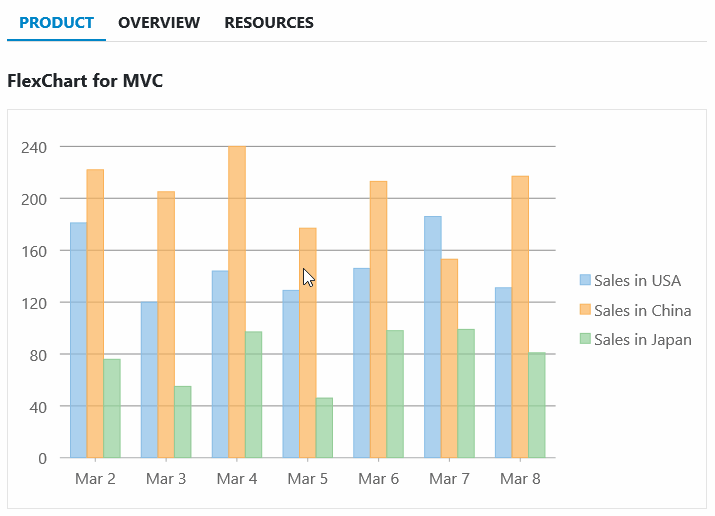Click the green Sales in Japan legend swatch

585,339
